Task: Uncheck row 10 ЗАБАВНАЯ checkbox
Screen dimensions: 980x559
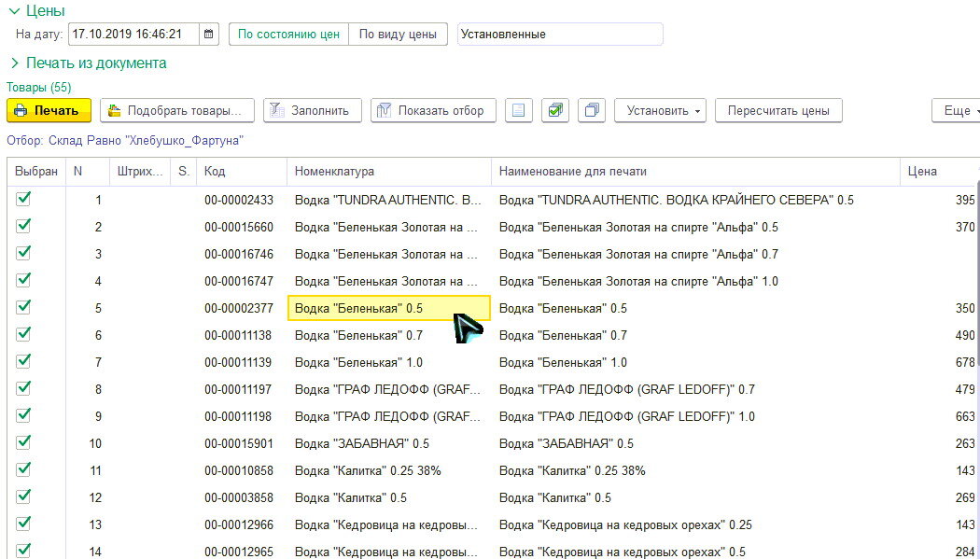Action: 23,442
